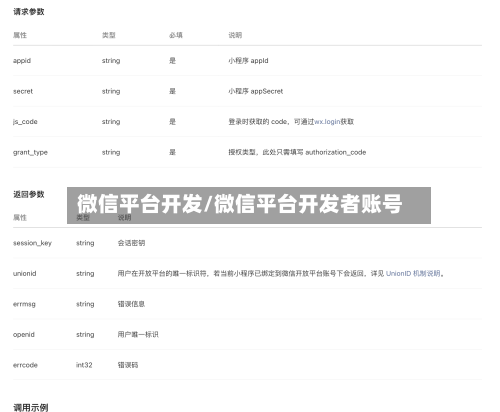
Task: Open the wx.login link
Action: 327,122
